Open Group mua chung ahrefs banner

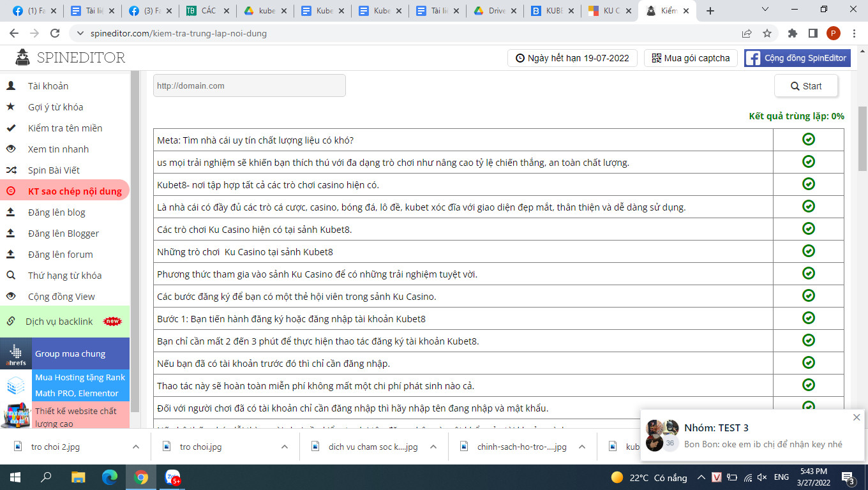click(x=64, y=353)
